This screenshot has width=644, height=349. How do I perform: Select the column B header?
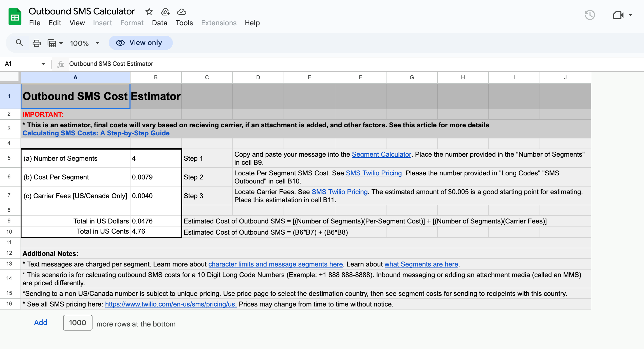coord(156,77)
